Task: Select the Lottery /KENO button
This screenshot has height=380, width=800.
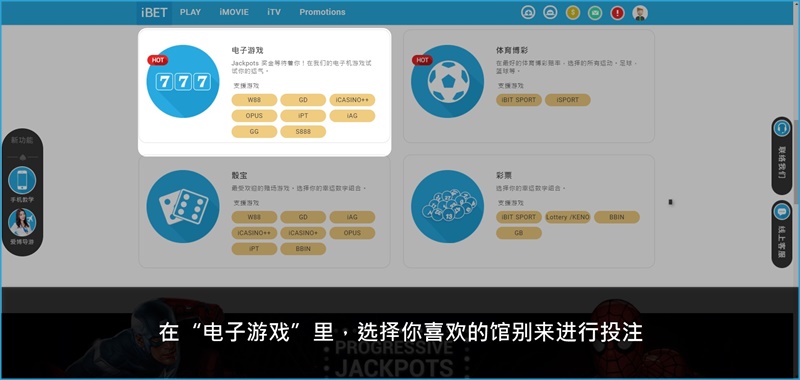Action: (568, 217)
